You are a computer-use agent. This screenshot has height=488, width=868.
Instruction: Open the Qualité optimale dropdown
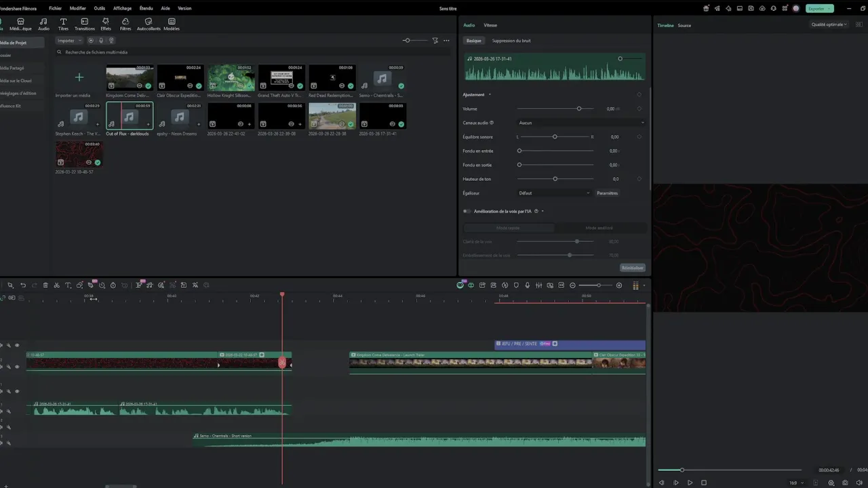coord(830,24)
